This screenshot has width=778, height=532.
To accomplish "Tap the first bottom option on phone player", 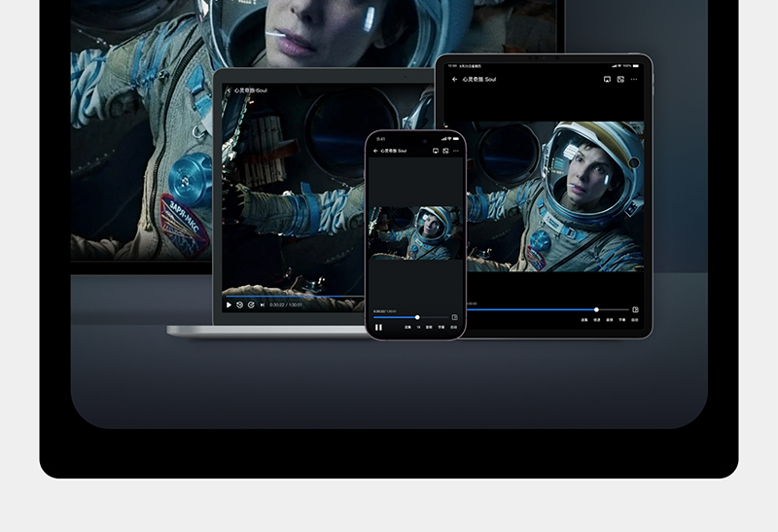I will point(407,328).
